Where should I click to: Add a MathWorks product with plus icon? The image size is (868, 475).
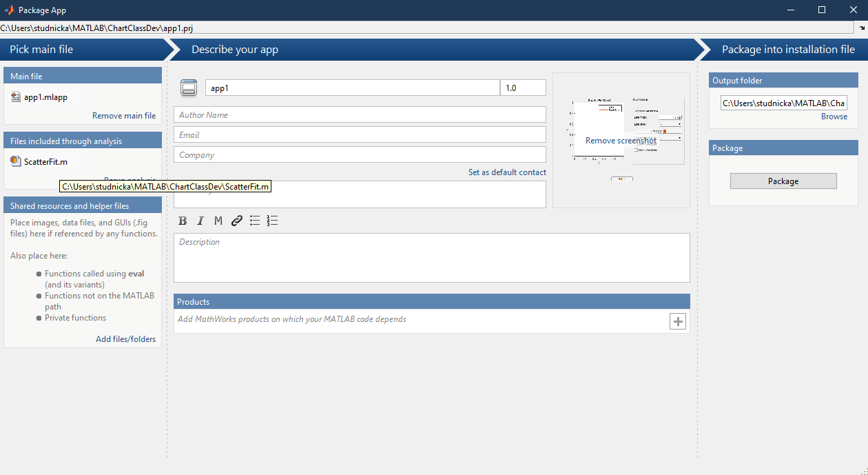tap(678, 321)
